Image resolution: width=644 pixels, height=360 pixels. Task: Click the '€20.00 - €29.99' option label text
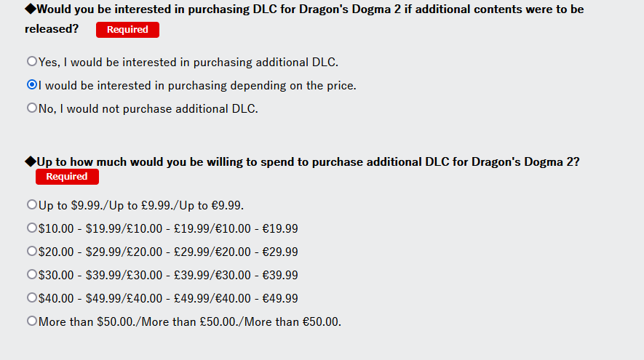(x=256, y=252)
